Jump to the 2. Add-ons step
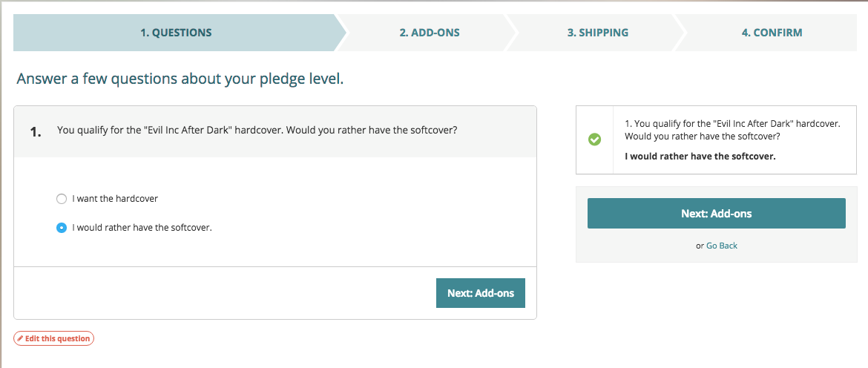Viewport: 868px width, 368px height. coord(430,33)
